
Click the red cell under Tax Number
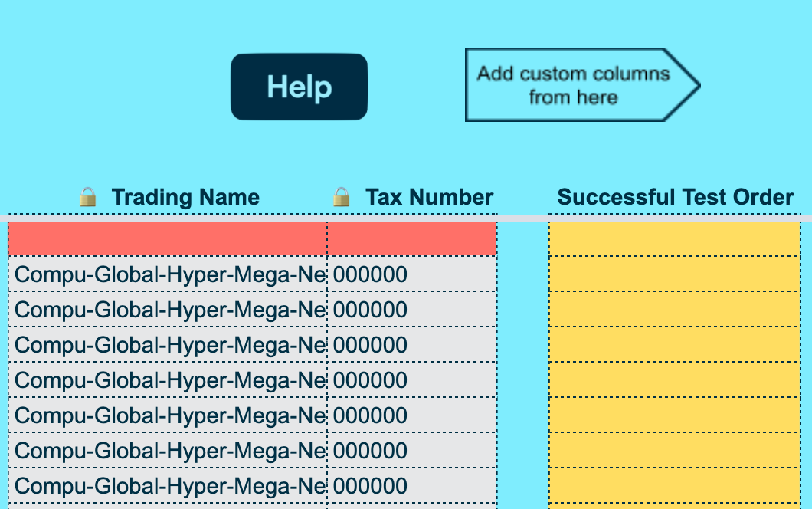[411, 238]
